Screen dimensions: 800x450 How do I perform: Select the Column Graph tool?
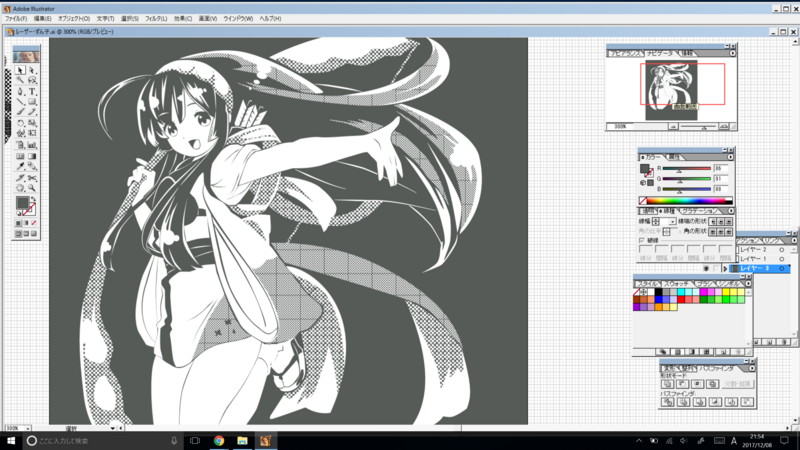32,145
